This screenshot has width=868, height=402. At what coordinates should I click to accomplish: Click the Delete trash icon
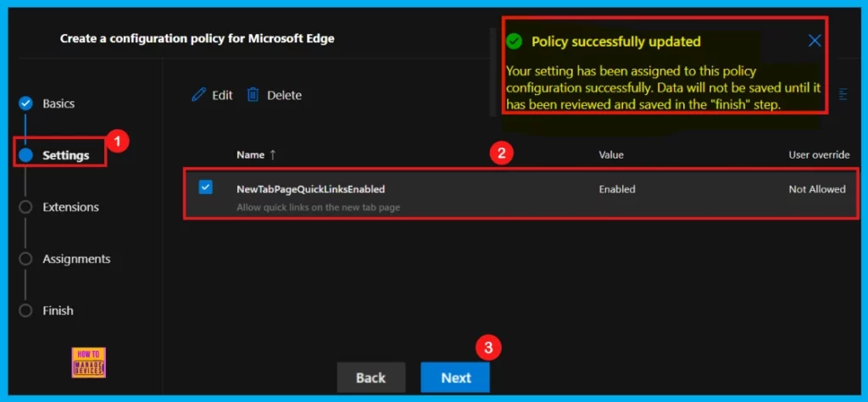253,95
